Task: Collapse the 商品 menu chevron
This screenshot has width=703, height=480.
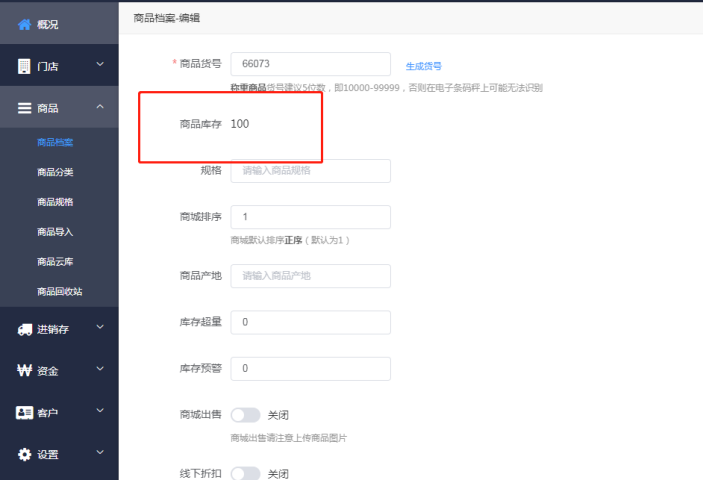Action: coord(100,106)
